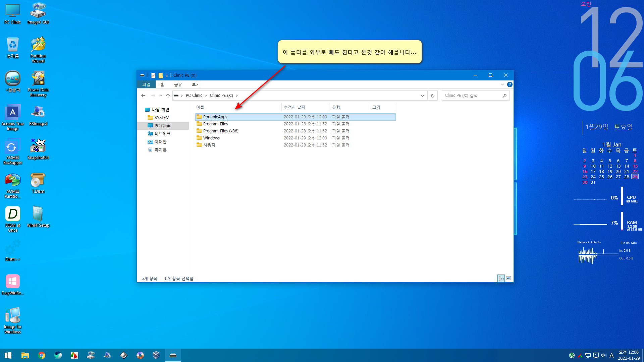Open the 홈 ribbon tab

point(162,84)
